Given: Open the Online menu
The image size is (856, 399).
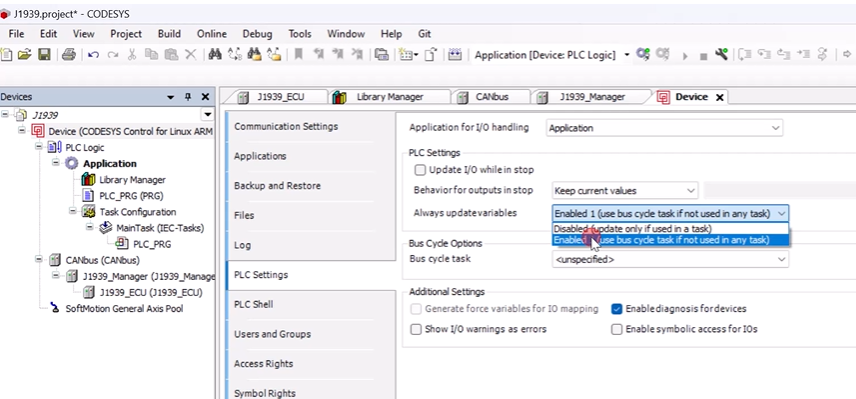Looking at the screenshot, I should pos(212,34).
